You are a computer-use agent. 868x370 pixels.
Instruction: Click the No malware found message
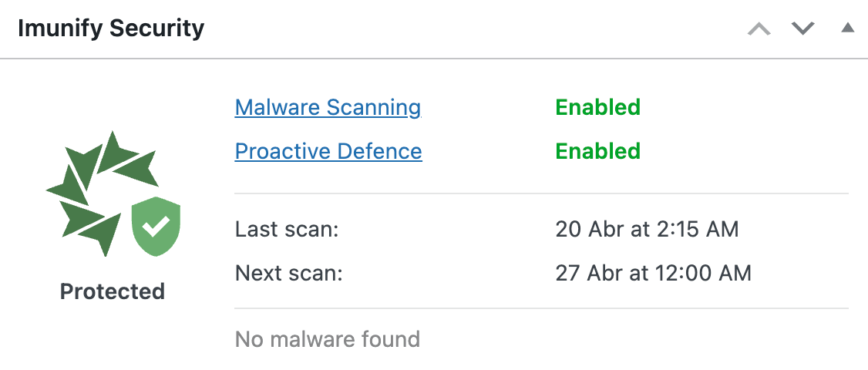coord(328,339)
